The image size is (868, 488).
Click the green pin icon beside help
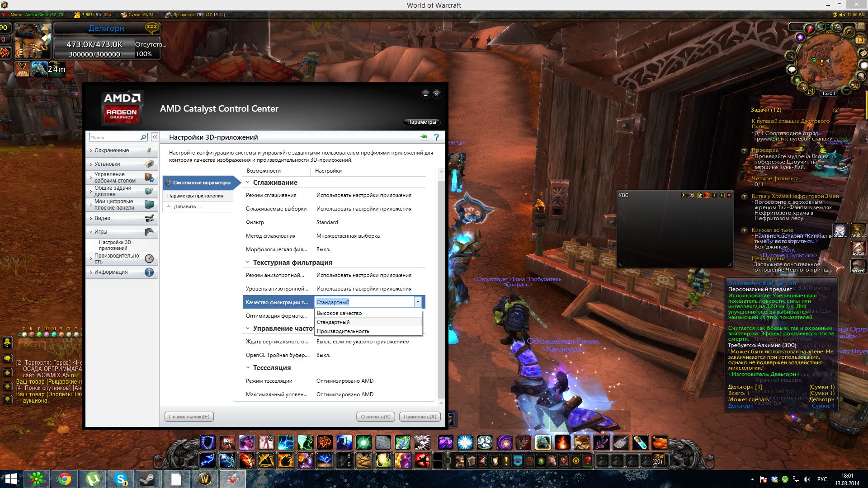[424, 136]
